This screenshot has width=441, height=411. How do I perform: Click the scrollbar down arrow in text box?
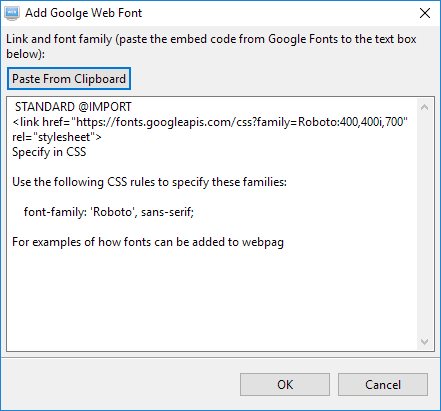click(x=424, y=342)
